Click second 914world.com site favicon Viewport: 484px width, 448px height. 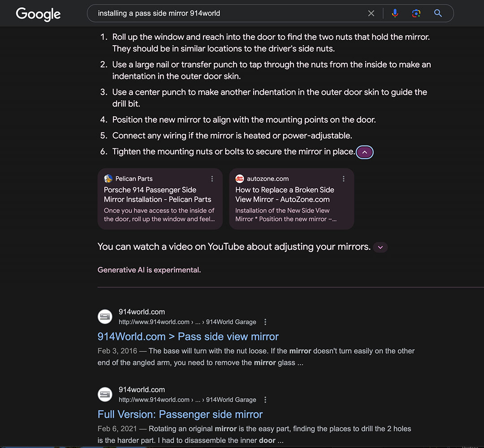pos(105,394)
